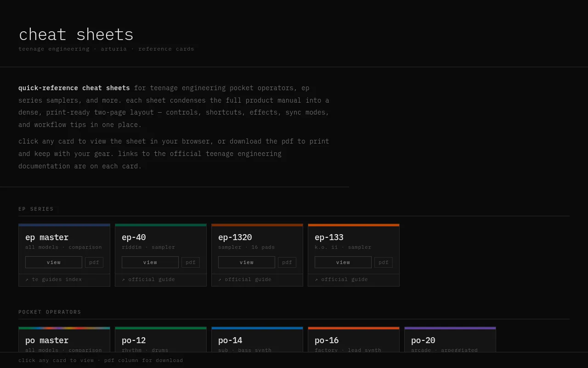Open the ep-1320 official guide link
This screenshot has width=588, height=368.
tap(245, 280)
